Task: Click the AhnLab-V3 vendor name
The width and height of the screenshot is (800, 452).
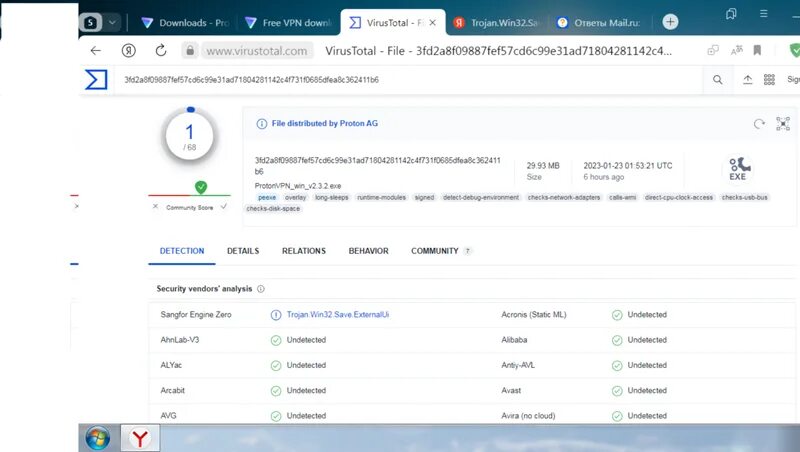Action: pos(180,340)
